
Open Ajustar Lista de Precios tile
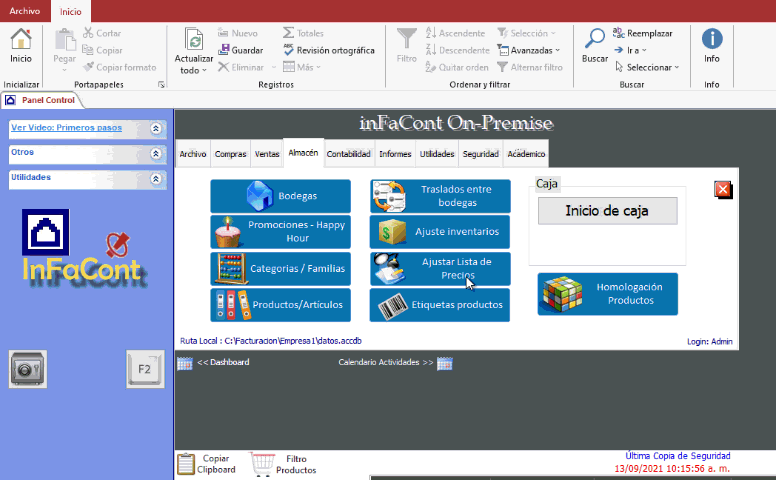click(x=440, y=269)
